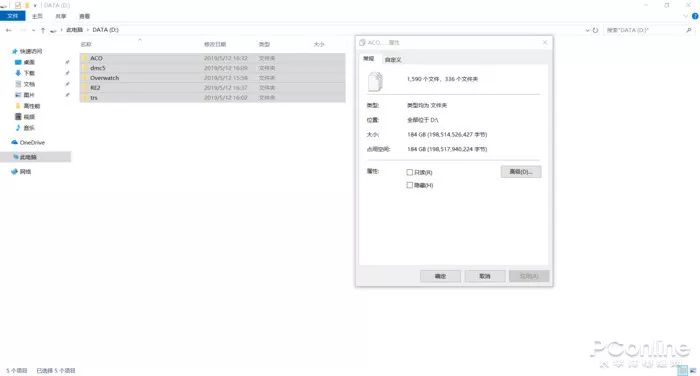
Task: Switch to the 共享 ribbon tab
Action: tap(61, 16)
